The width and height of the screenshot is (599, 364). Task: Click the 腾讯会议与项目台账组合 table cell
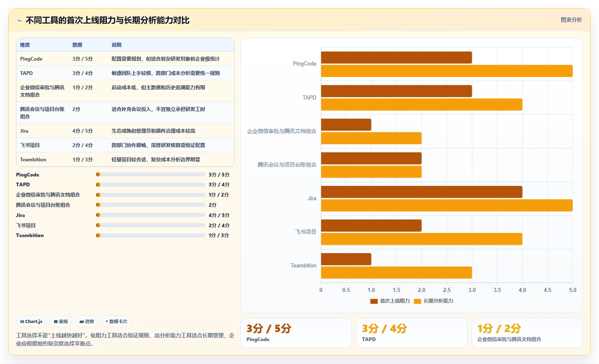42,113
